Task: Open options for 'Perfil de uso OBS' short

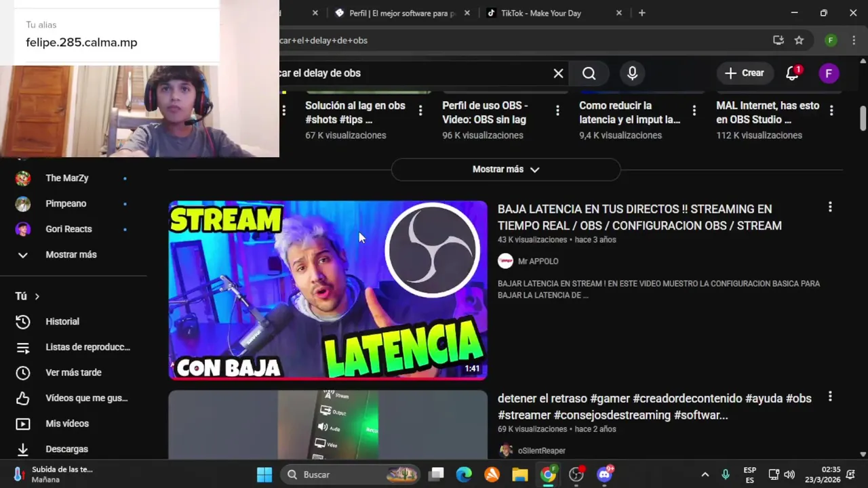Action: (557, 110)
